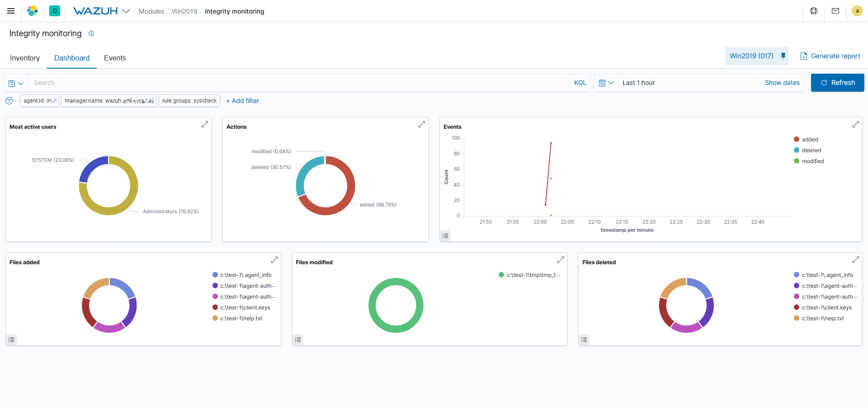
Task: Toggle legend in Files deleted panel
Action: pos(584,340)
